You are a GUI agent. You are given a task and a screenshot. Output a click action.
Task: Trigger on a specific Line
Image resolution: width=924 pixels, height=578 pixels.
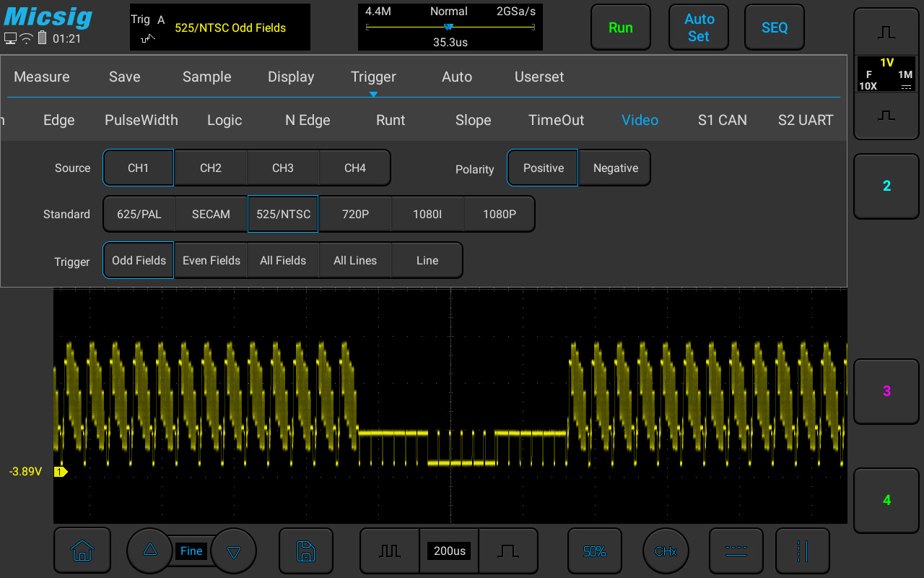click(x=427, y=260)
